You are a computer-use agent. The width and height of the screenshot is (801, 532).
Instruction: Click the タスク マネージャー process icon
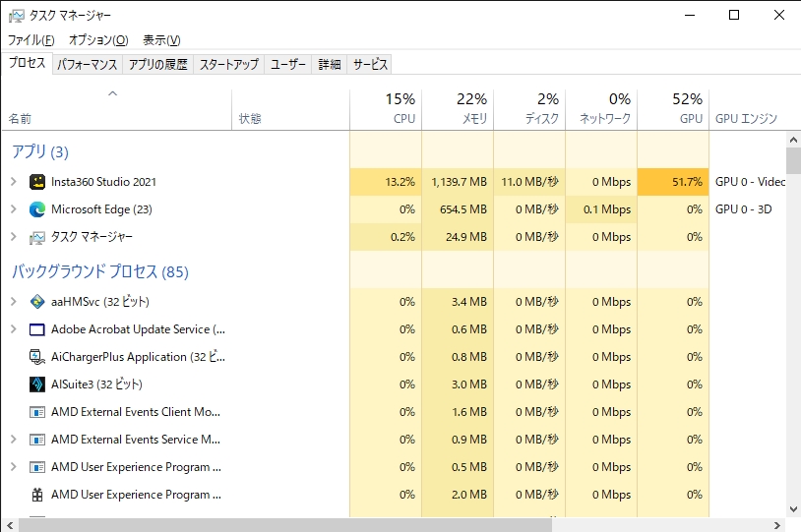coord(37,237)
